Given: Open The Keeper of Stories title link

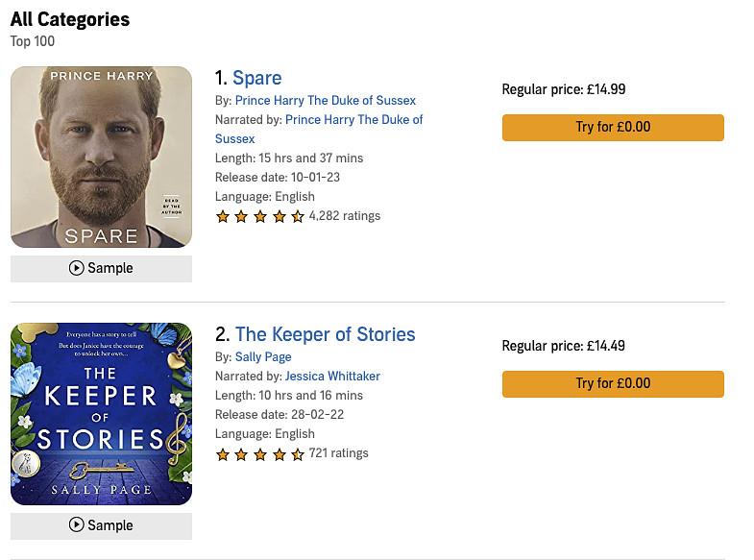Looking at the screenshot, I should pyautogui.click(x=325, y=334).
